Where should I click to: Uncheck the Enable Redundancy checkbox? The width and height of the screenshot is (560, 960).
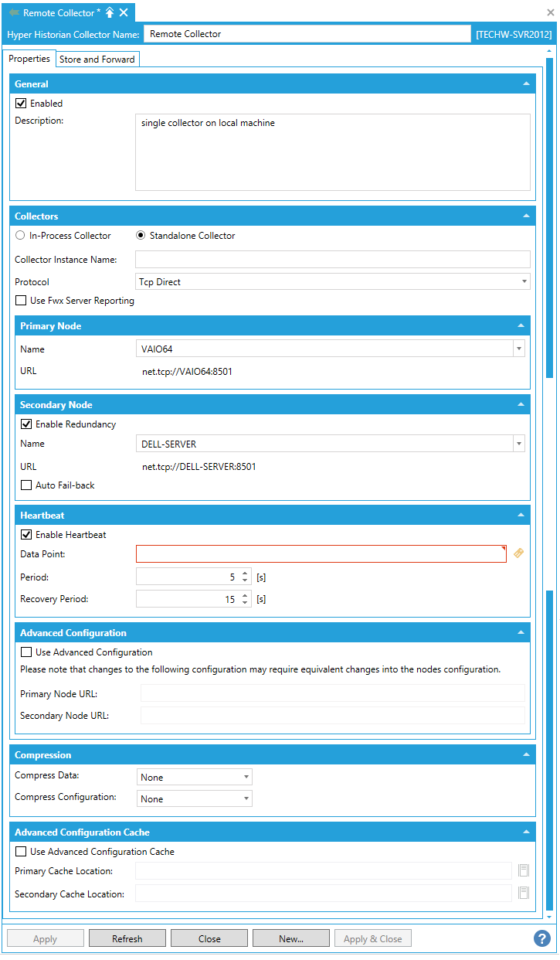(x=26, y=424)
